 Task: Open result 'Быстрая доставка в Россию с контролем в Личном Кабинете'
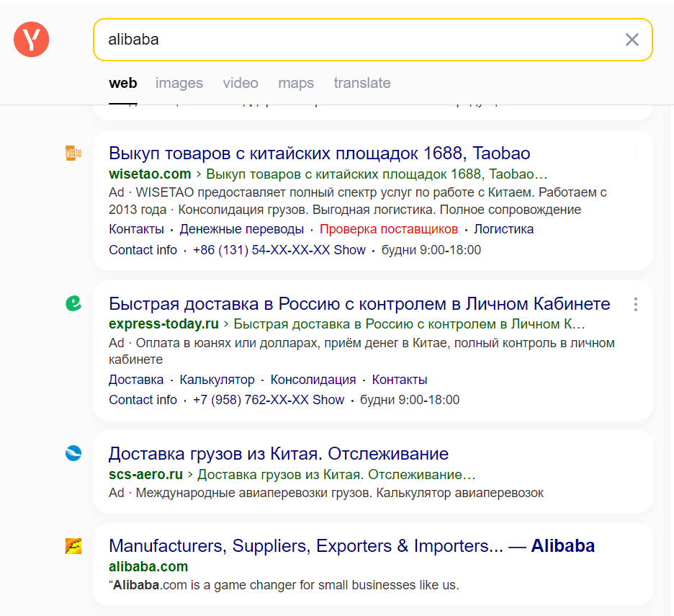(x=359, y=304)
